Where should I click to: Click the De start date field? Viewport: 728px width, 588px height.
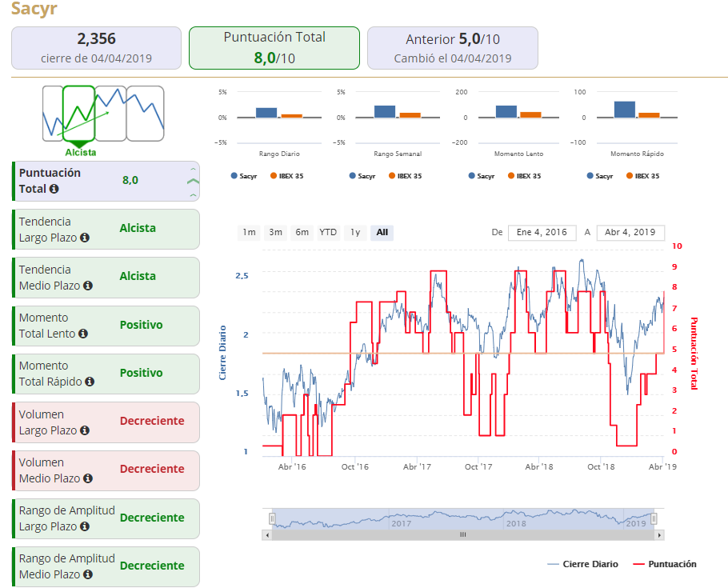(x=542, y=232)
